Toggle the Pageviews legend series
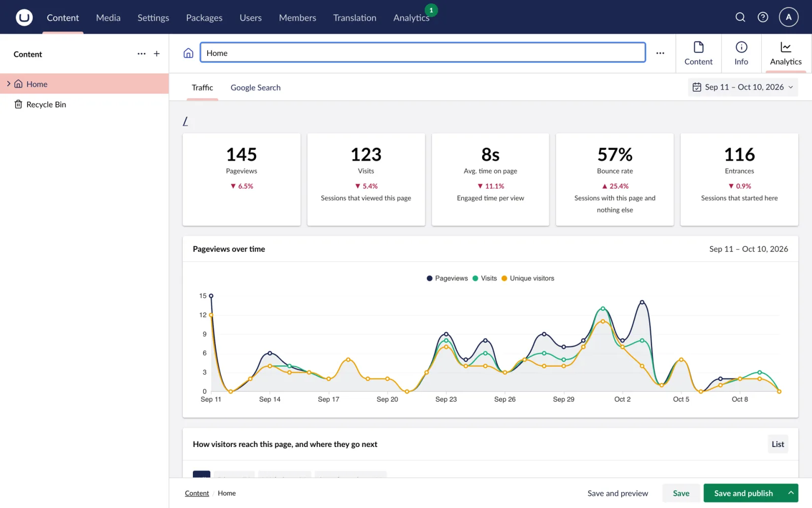The width and height of the screenshot is (812, 508). click(447, 278)
